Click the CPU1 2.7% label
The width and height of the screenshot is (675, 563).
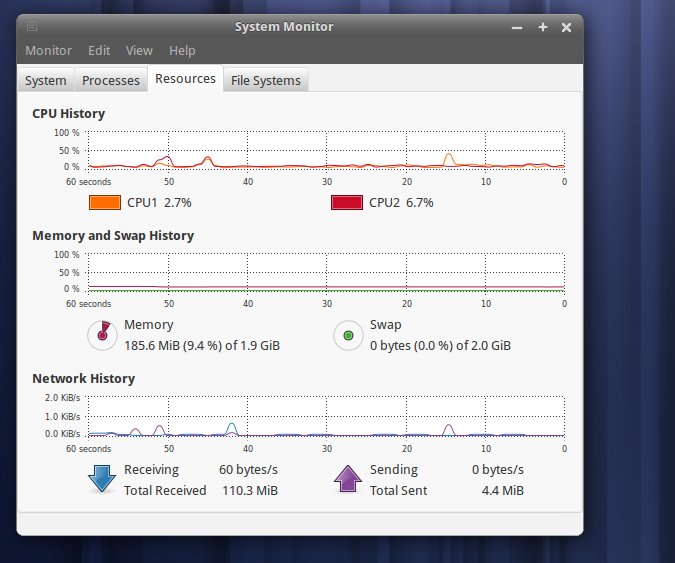[x=159, y=202]
